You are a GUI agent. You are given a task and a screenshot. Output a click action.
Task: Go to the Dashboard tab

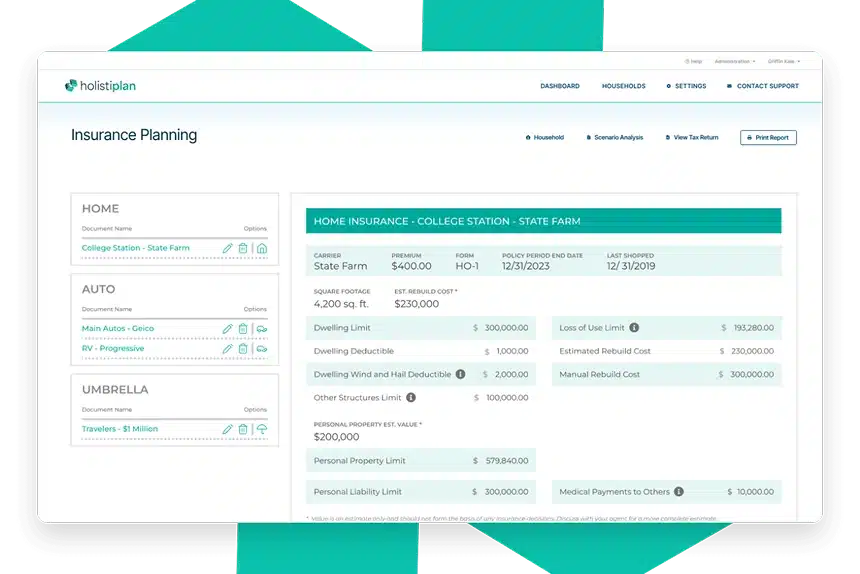559,86
